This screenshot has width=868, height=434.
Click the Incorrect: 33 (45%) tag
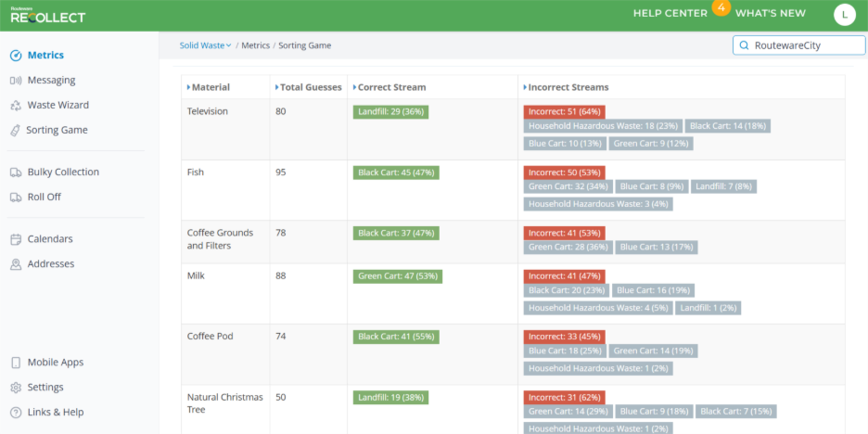click(x=565, y=337)
